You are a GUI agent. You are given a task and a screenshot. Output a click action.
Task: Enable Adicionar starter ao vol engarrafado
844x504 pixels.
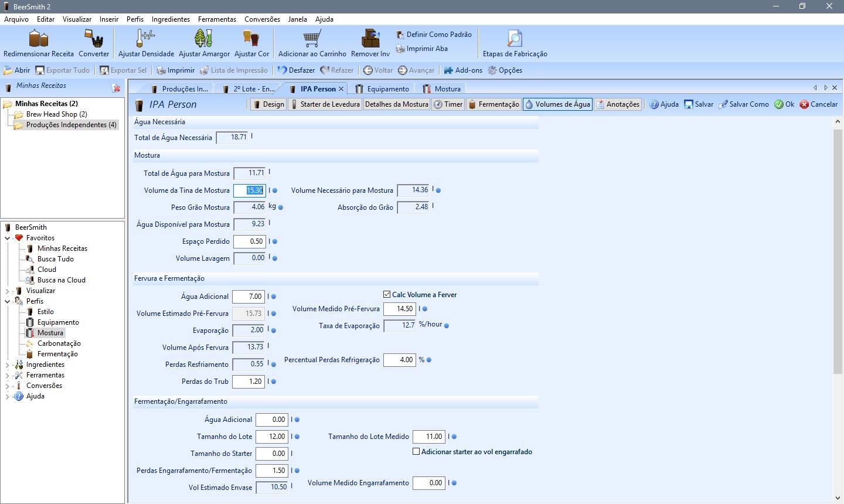[x=416, y=452]
